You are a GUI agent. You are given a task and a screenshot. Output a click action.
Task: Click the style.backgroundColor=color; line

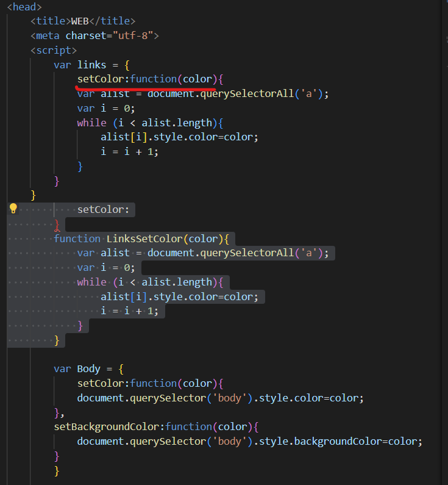pos(250,442)
